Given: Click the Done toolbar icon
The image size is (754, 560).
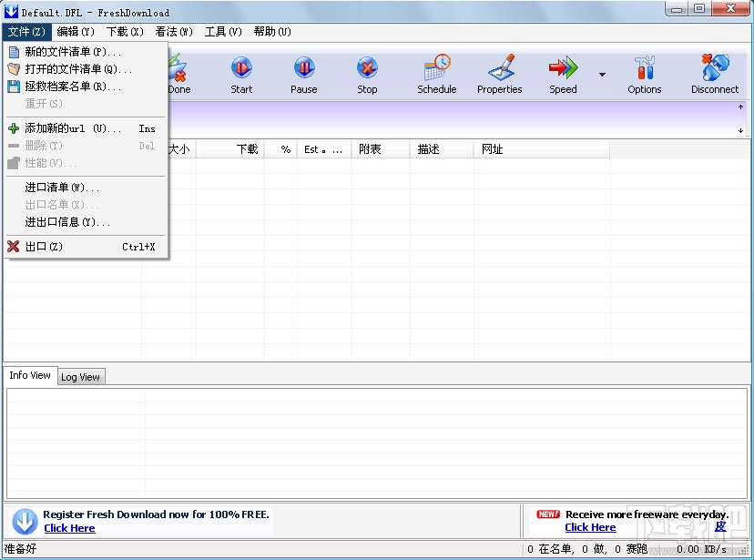Looking at the screenshot, I should click(x=178, y=75).
